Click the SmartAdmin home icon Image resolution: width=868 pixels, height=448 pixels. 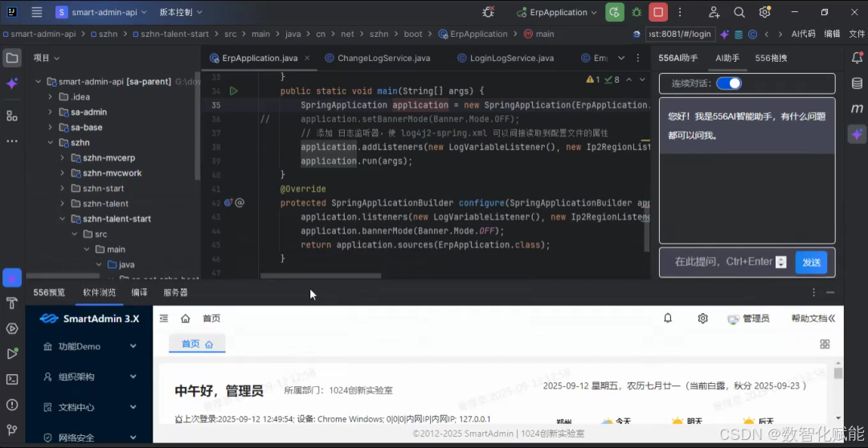pyautogui.click(x=186, y=318)
